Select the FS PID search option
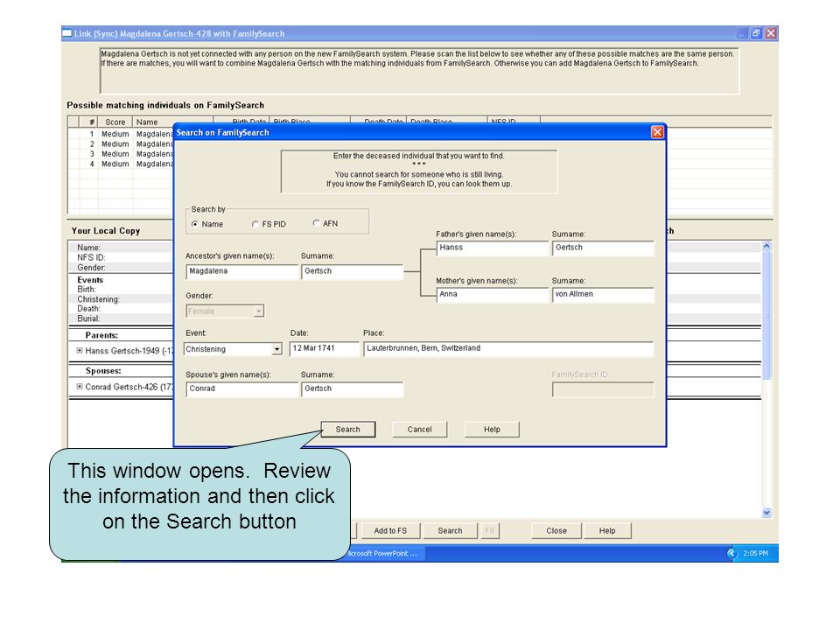This screenshot has width=840, height=630. tap(255, 224)
